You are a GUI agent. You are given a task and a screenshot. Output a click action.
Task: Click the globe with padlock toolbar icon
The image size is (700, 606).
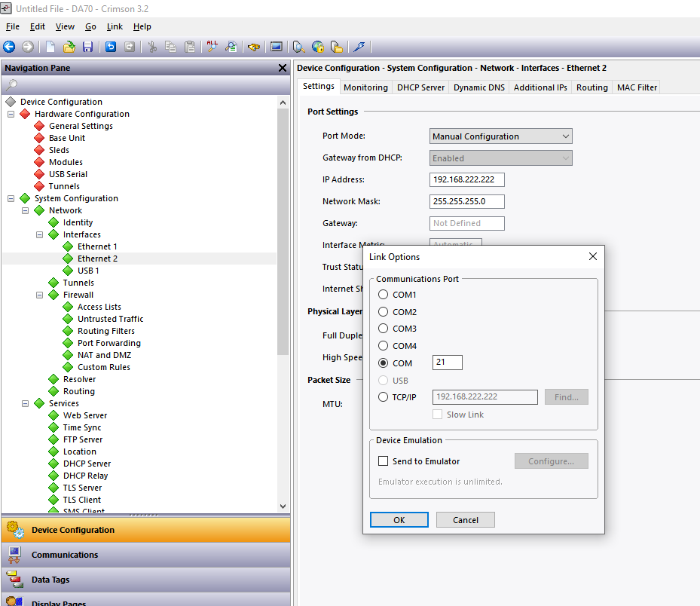point(318,47)
